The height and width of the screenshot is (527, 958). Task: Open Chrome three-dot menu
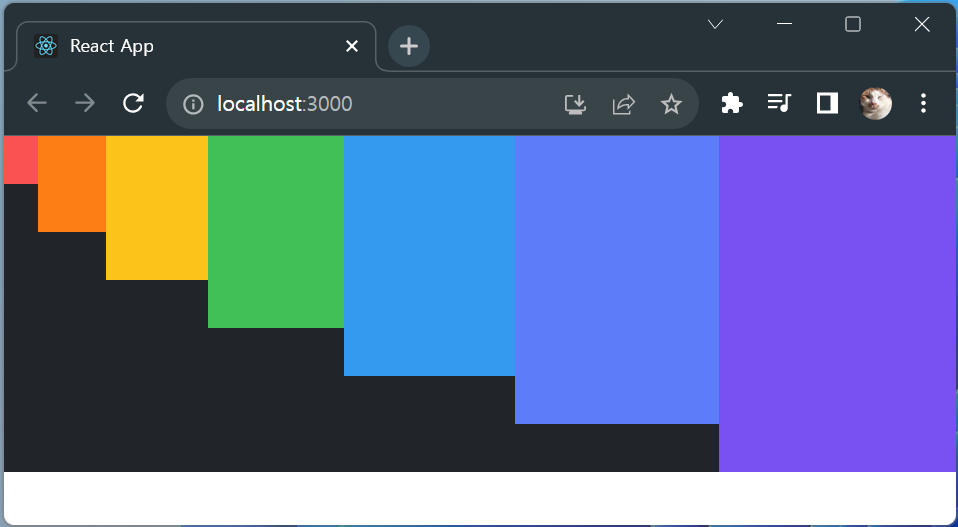click(923, 103)
